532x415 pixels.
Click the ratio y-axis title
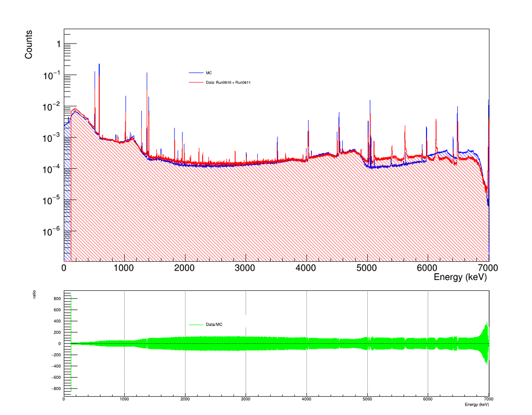pos(34,294)
